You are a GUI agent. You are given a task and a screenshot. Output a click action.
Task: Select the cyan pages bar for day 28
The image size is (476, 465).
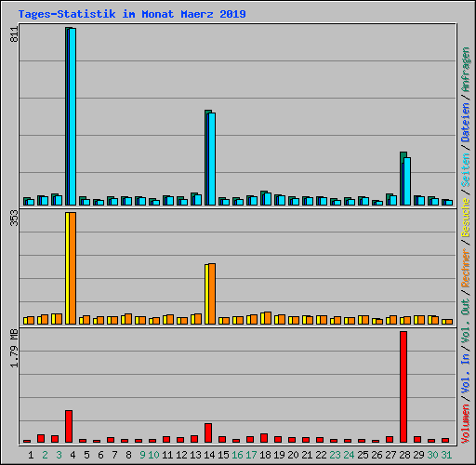[407, 181]
